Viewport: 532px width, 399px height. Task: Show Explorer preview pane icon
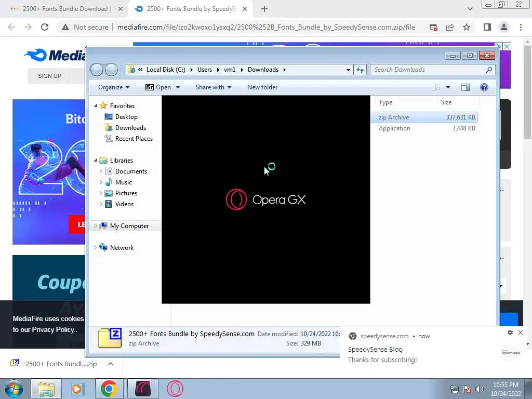465,87
